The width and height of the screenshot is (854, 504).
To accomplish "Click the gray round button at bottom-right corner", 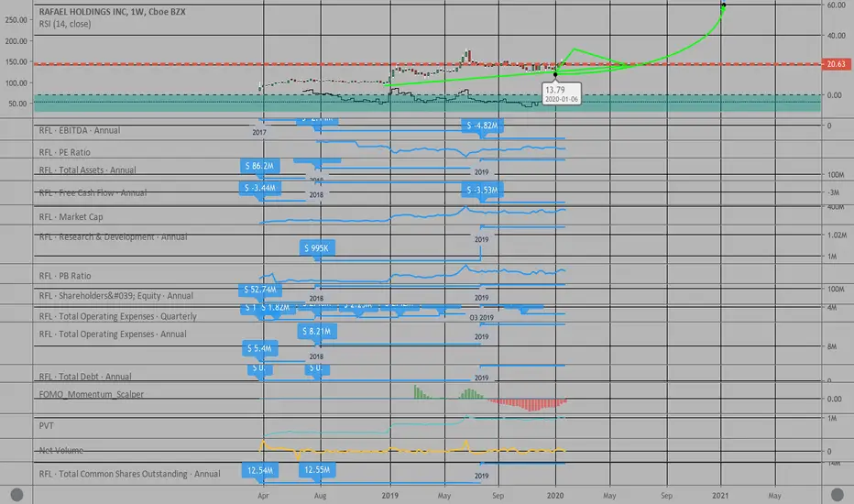I will [838, 494].
